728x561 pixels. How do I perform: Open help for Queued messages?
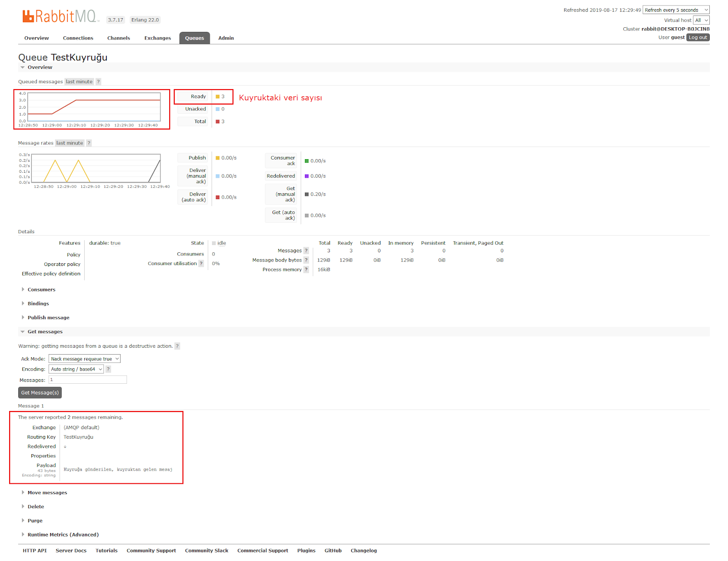click(98, 82)
